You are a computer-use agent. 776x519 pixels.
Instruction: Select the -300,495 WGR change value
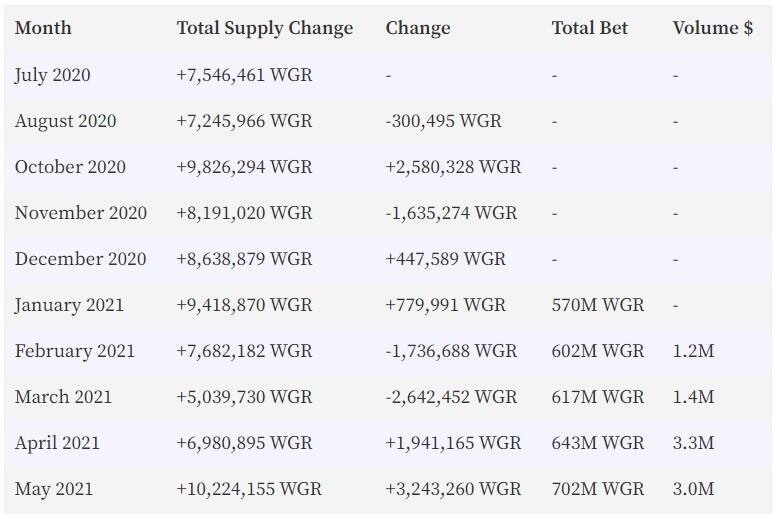[443, 121]
